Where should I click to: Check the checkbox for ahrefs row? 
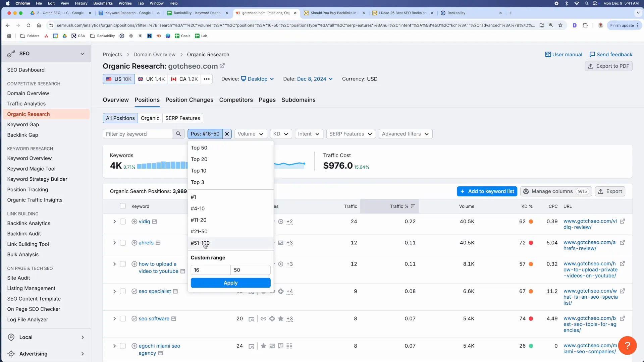pos(123,243)
